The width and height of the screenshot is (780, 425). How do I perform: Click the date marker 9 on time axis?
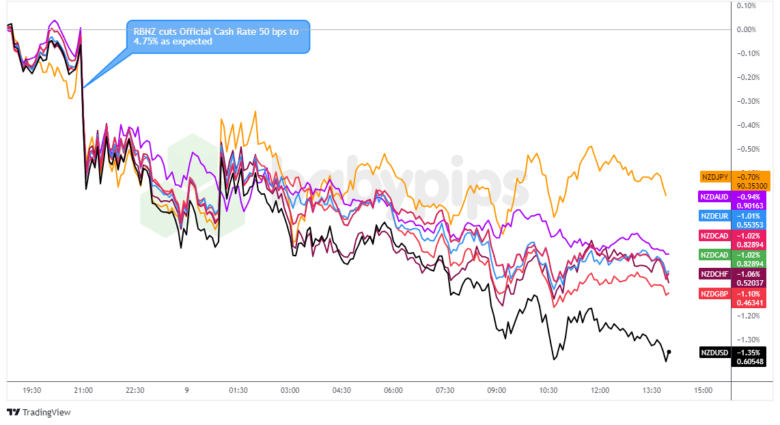click(187, 390)
